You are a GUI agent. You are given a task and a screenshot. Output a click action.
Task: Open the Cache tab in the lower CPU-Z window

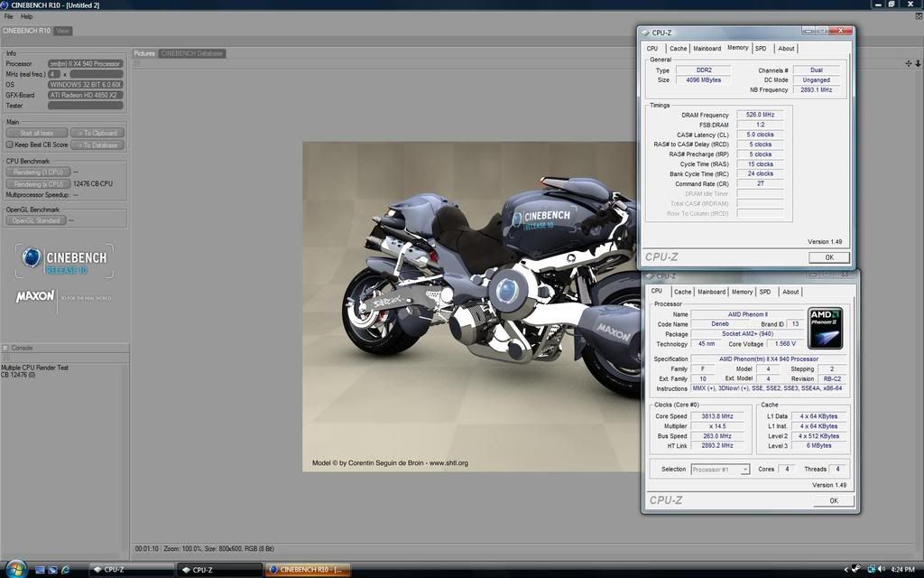click(682, 292)
